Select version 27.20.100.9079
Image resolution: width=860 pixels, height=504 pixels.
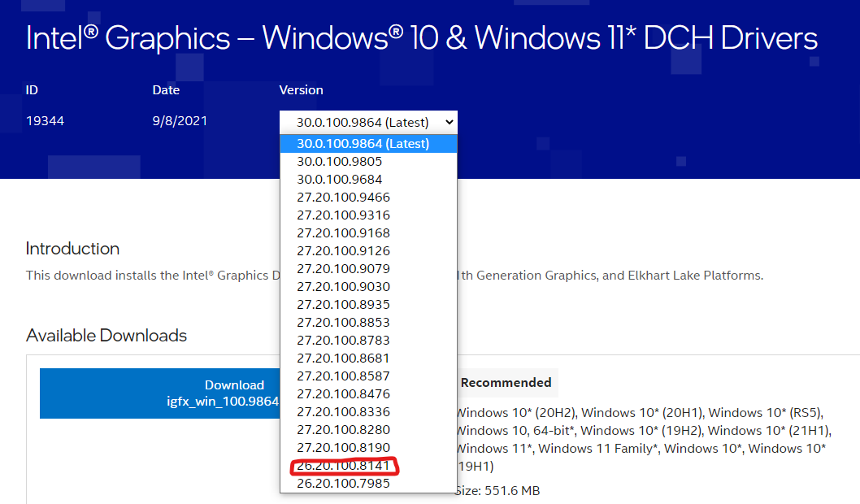tap(368, 269)
